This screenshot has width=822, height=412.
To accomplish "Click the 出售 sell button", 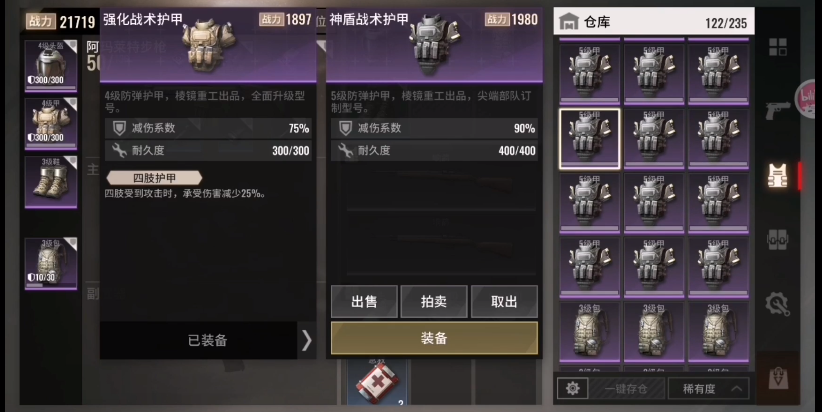I will (364, 301).
